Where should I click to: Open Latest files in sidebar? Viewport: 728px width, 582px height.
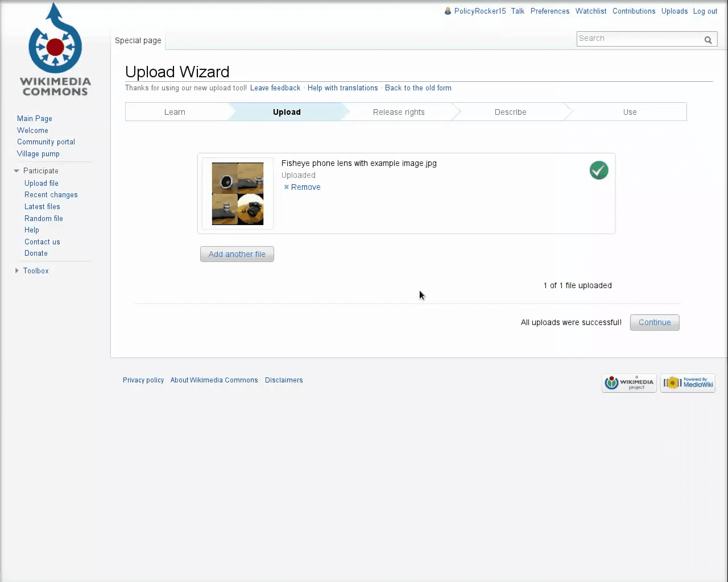coord(42,207)
